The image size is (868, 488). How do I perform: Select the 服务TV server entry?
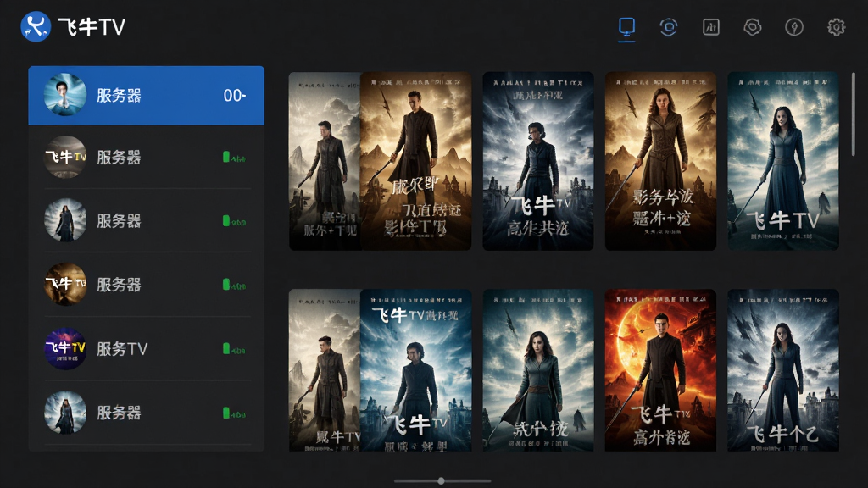(146, 348)
